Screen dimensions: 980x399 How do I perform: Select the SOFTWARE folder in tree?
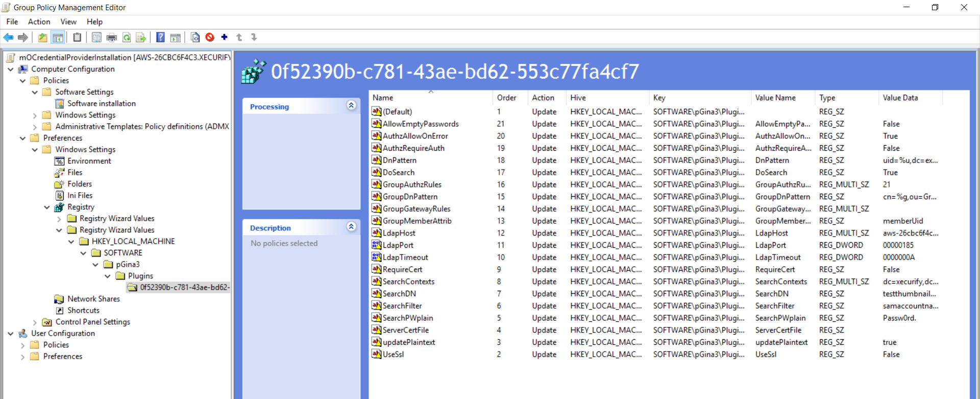[123, 253]
